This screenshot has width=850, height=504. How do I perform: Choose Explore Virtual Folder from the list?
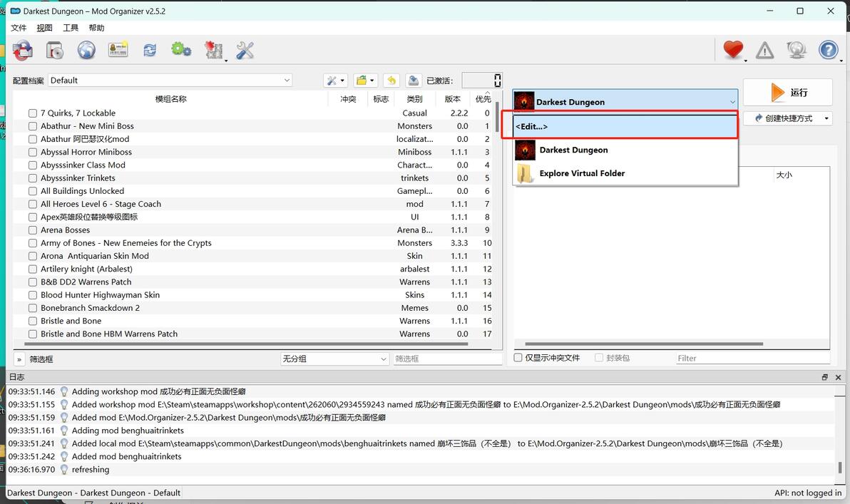tap(625, 173)
